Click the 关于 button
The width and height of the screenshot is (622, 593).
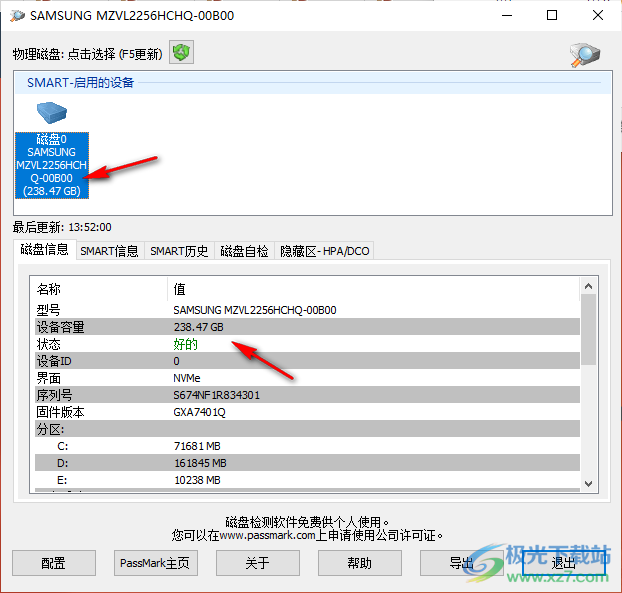[257, 563]
